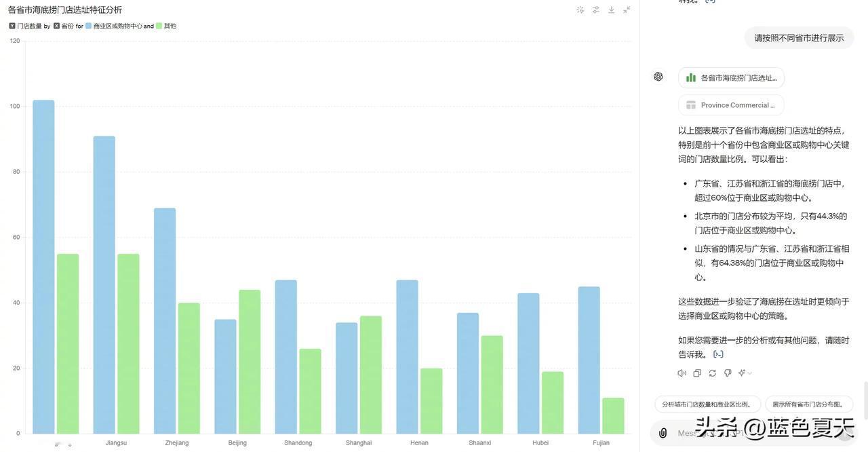View analysis code link after 告诉我

coord(718,354)
